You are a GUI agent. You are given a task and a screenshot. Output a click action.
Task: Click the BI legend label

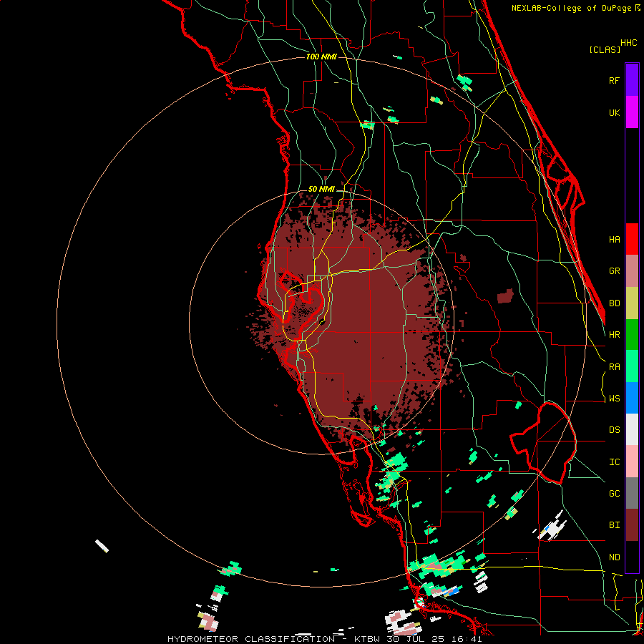[614, 525]
